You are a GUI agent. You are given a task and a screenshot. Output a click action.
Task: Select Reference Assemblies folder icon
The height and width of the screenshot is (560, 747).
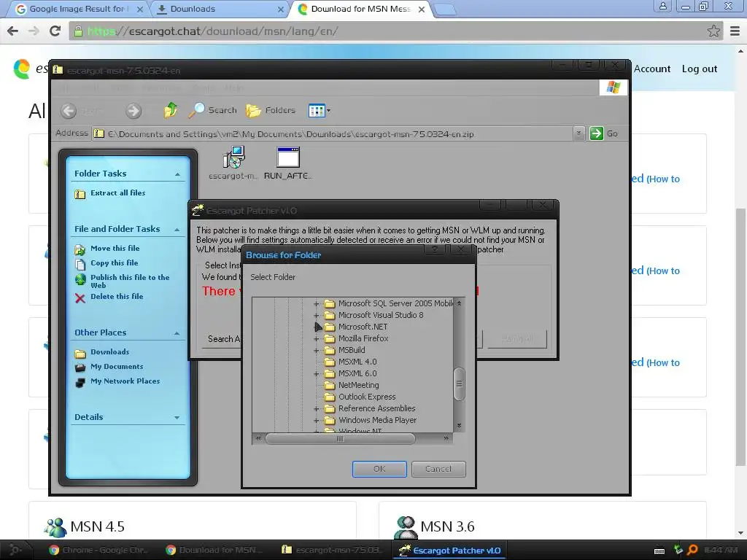(x=330, y=408)
